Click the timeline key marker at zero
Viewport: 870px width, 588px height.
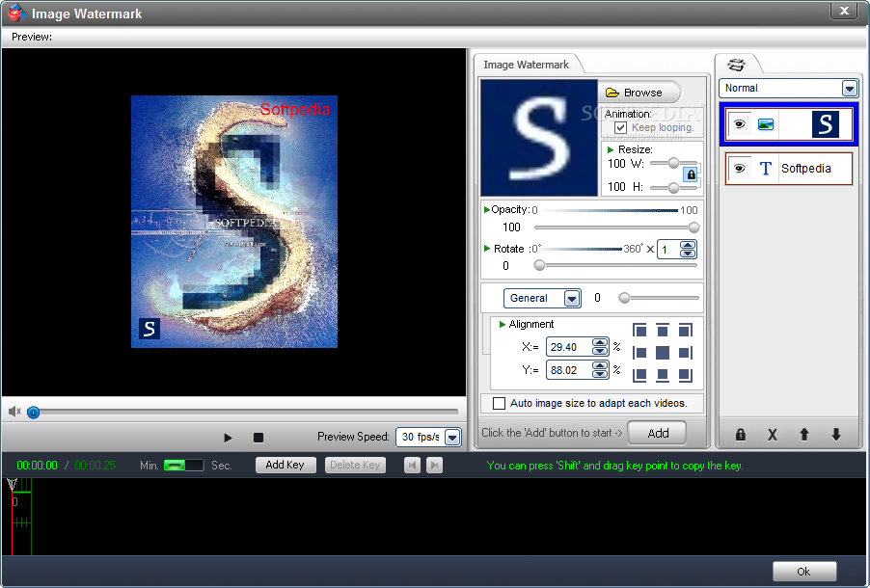[x=13, y=486]
